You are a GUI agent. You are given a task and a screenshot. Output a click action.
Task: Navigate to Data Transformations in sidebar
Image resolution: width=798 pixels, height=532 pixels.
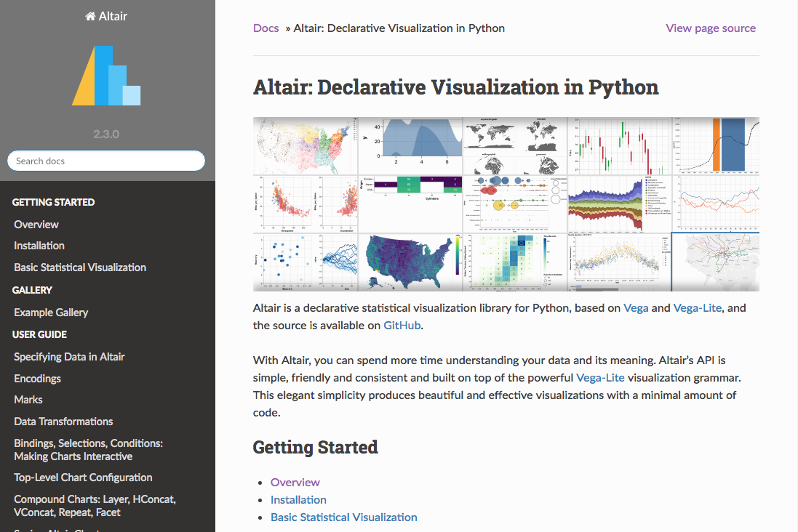pos(63,422)
